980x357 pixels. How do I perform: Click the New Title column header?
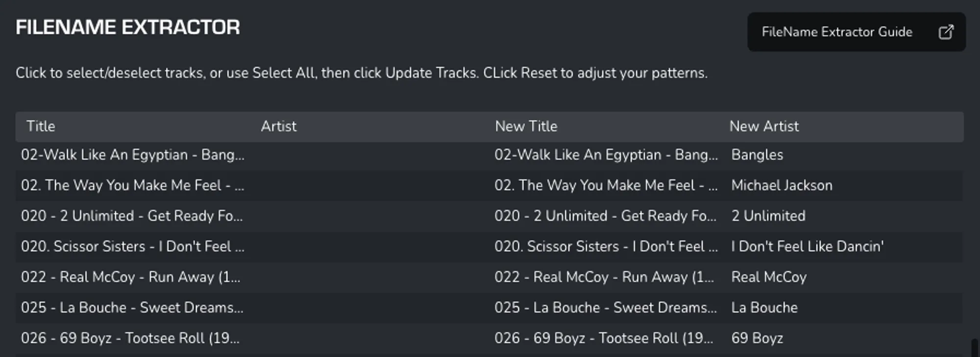[x=526, y=126]
